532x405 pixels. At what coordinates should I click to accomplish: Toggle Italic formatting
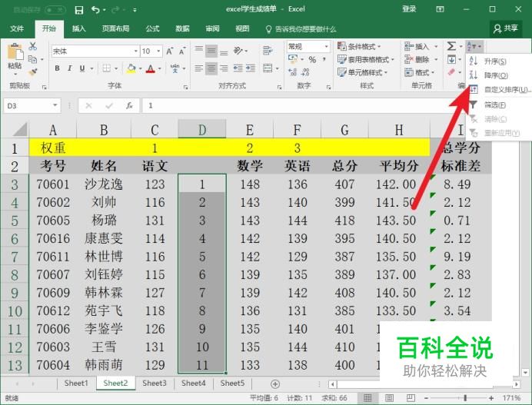coord(69,68)
